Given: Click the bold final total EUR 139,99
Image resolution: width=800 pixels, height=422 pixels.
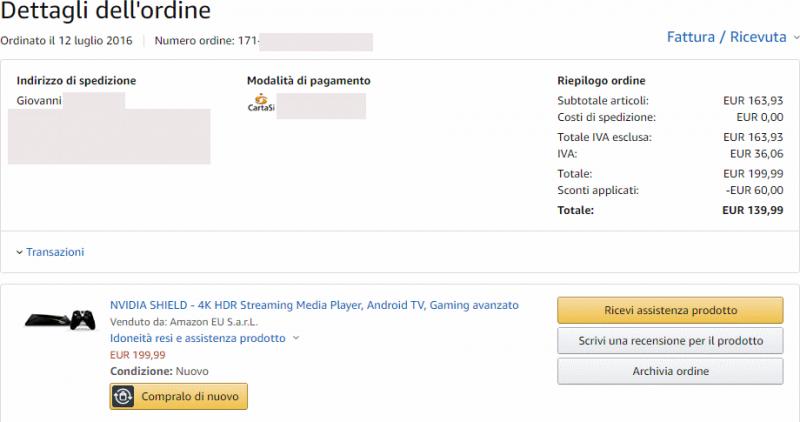Looking at the screenshot, I should pos(752,210).
